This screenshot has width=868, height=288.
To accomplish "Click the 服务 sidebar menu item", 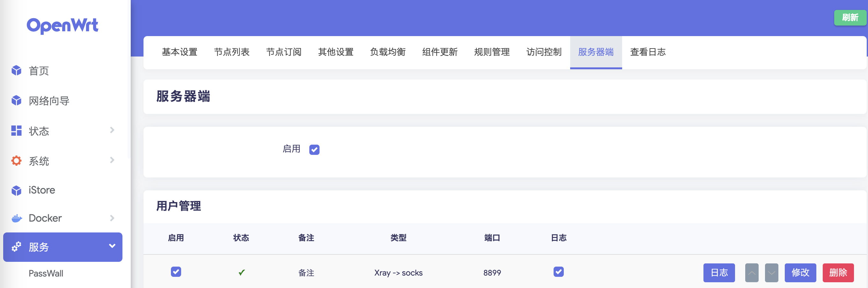I will [x=63, y=247].
